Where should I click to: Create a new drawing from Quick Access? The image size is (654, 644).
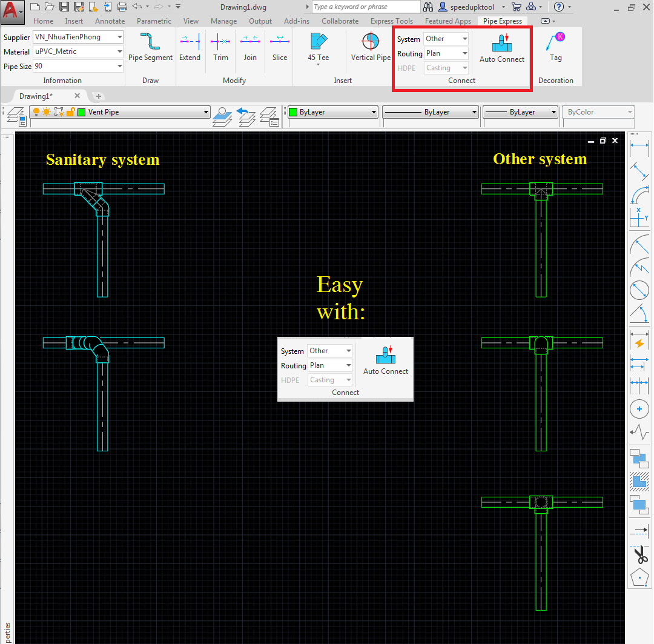(x=36, y=7)
